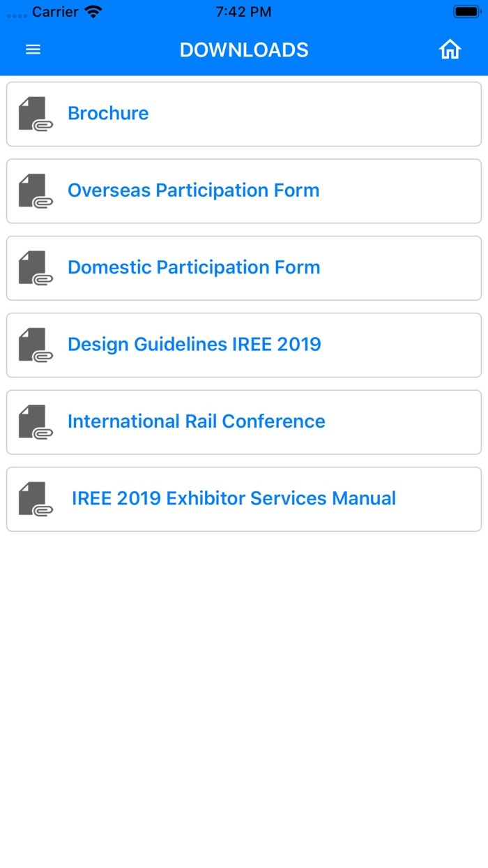The height and width of the screenshot is (868, 488).
Task: Click the attachment icon for Domestic Participation Form
Action: 35,268
